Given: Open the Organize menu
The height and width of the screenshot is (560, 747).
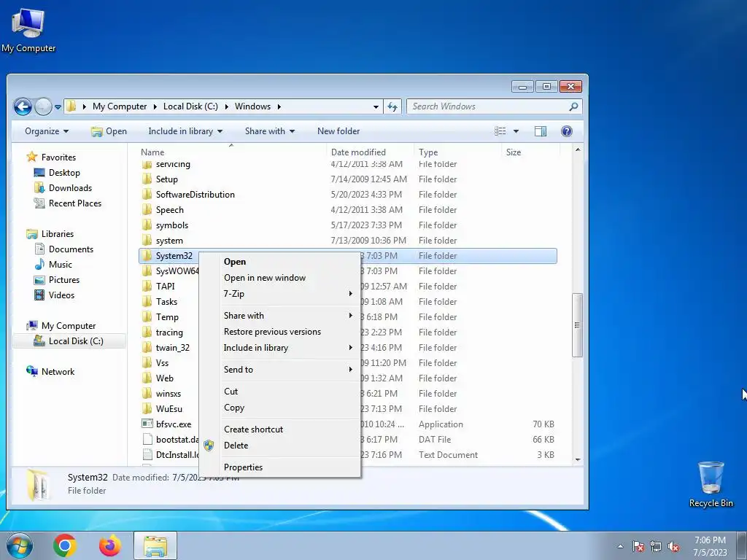Looking at the screenshot, I should coord(47,131).
